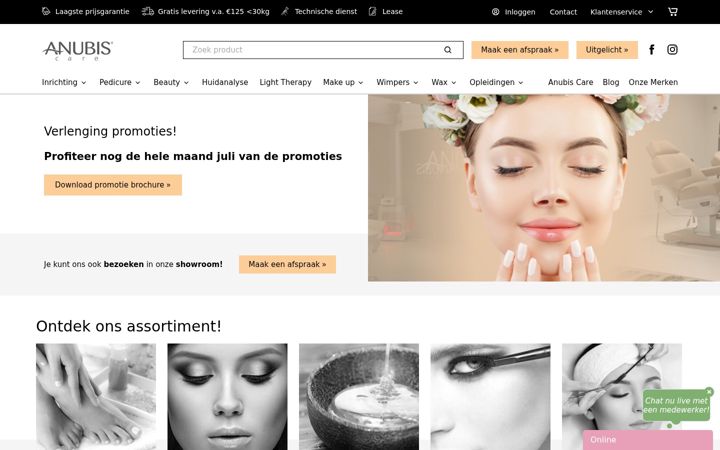This screenshot has height=450, width=720.
Task: Open the eyelash tweezers category thumbnail
Action: click(x=490, y=397)
